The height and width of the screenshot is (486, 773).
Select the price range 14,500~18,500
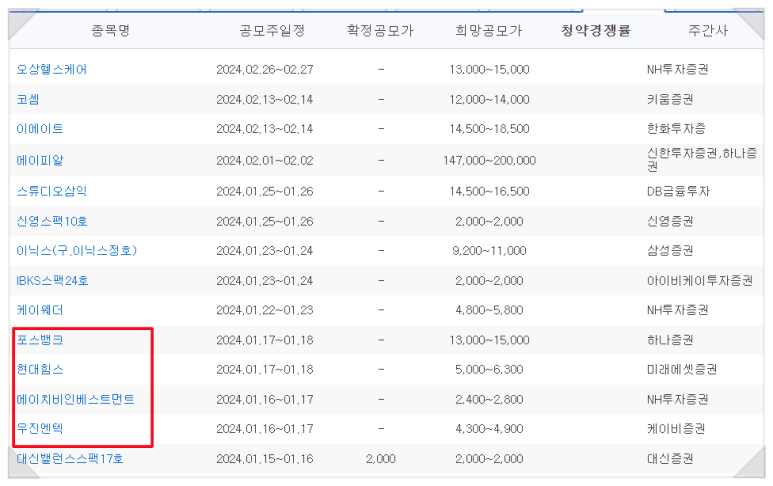tap(490, 129)
